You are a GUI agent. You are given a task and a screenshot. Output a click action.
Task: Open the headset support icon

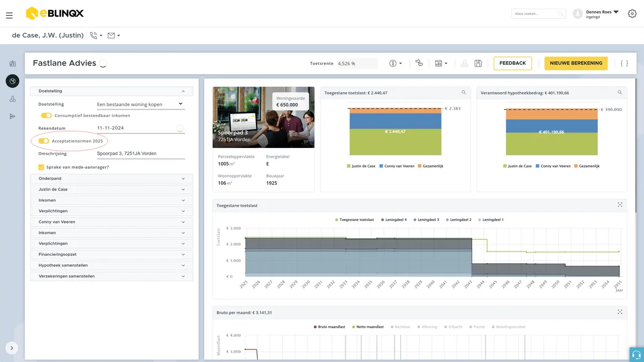point(636,354)
